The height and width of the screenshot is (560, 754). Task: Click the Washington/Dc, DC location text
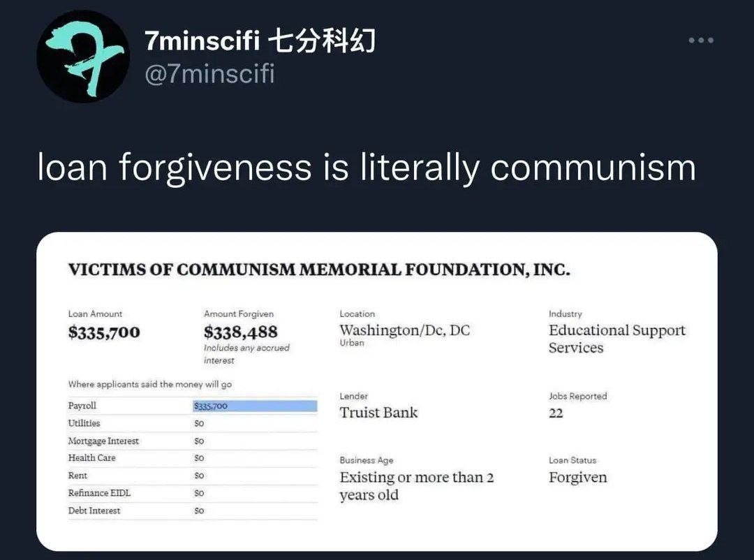pyautogui.click(x=405, y=330)
